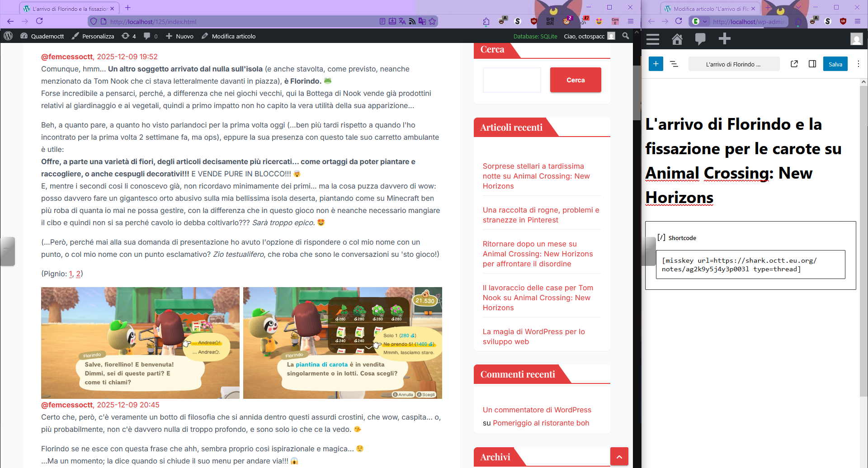Preview the post via the external link icon
This screenshot has width=868, height=468.
pos(794,64)
